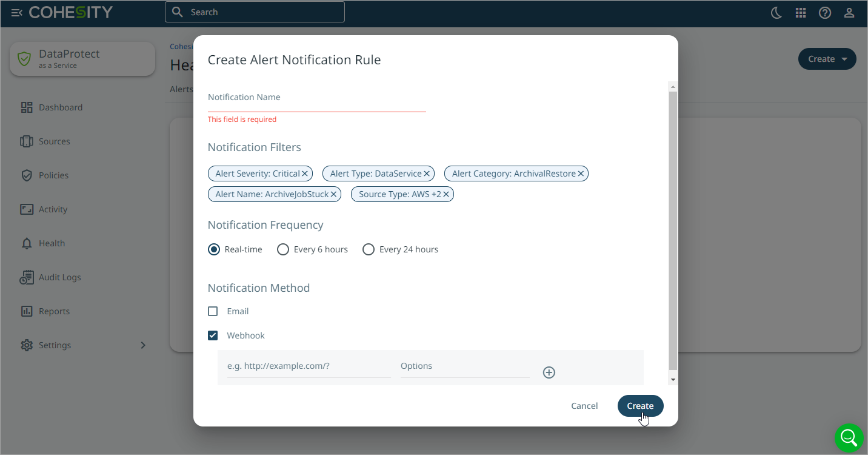Open the user account profile icon

849,12
